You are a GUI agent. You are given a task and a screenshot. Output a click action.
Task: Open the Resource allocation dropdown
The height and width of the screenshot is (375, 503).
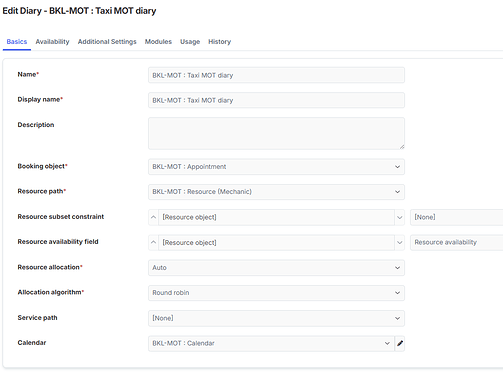276,268
